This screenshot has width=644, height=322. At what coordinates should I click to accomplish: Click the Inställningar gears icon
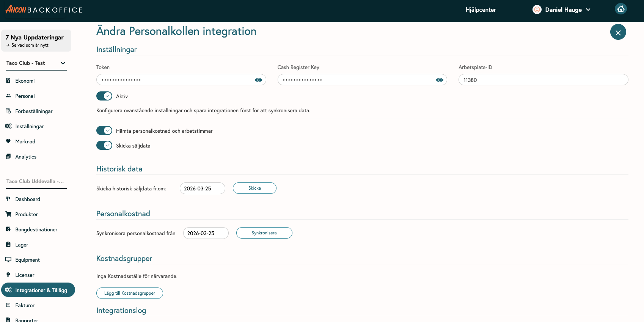[x=8, y=126]
